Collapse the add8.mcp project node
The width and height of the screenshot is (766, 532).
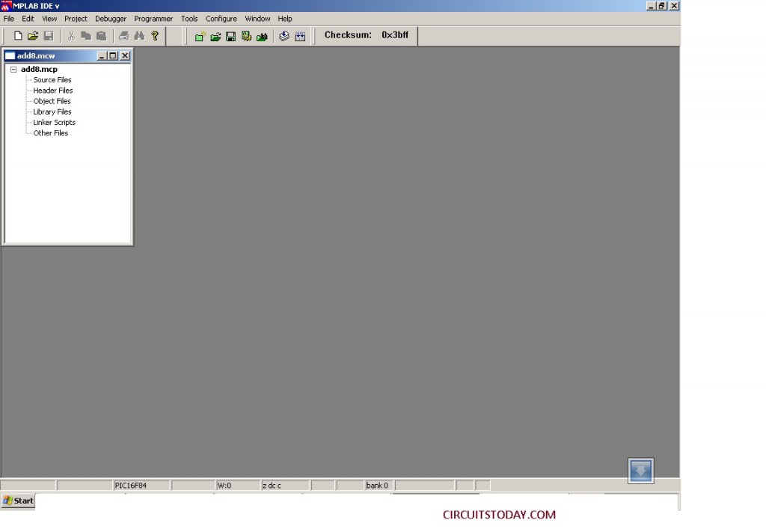[x=13, y=69]
